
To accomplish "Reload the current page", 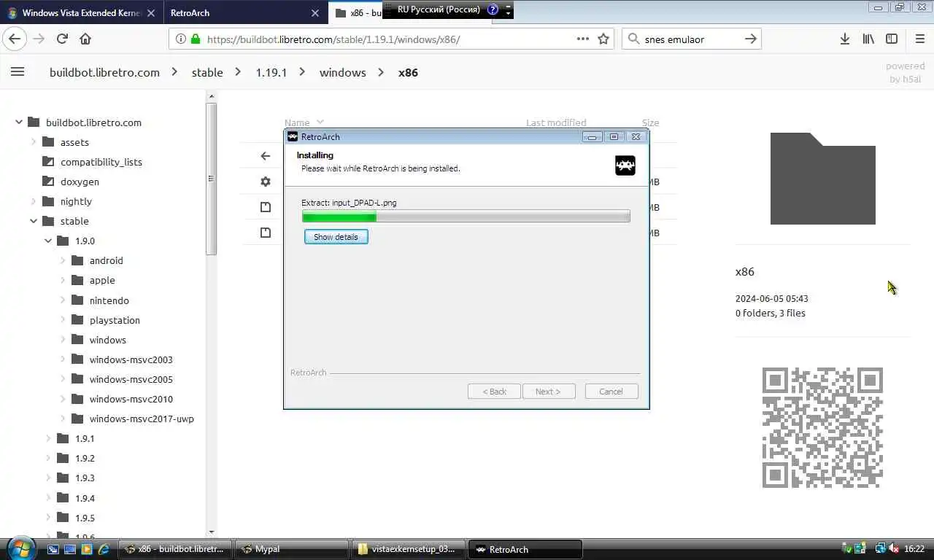I will [x=62, y=39].
